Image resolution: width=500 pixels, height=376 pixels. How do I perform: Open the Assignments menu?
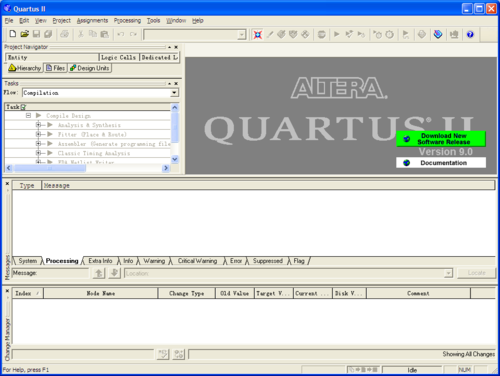tap(92, 21)
